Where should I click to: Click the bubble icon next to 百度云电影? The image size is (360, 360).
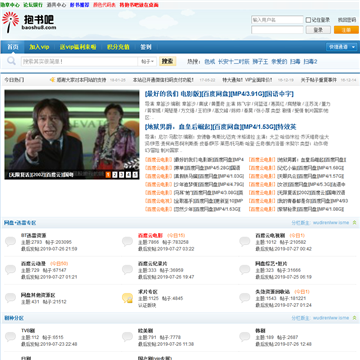click(127, 242)
